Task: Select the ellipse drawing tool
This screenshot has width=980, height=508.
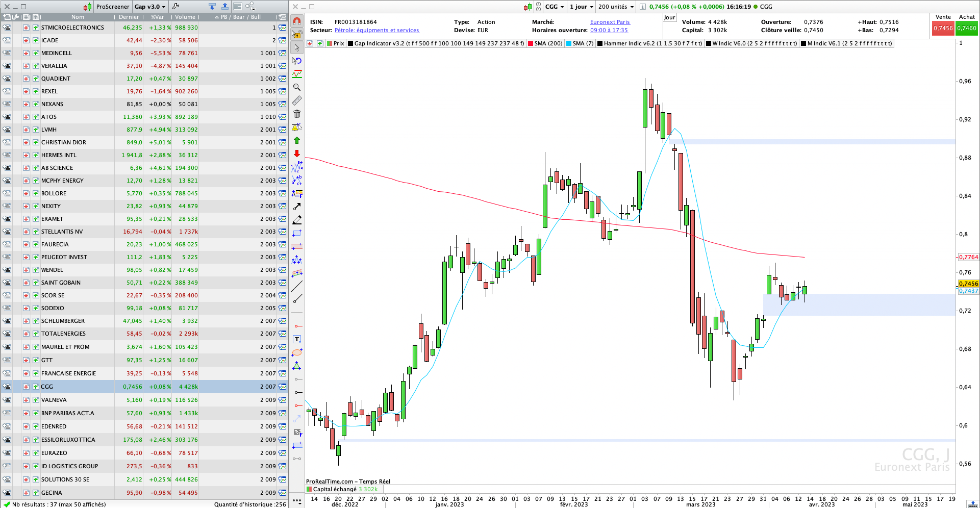Action: tap(297, 352)
